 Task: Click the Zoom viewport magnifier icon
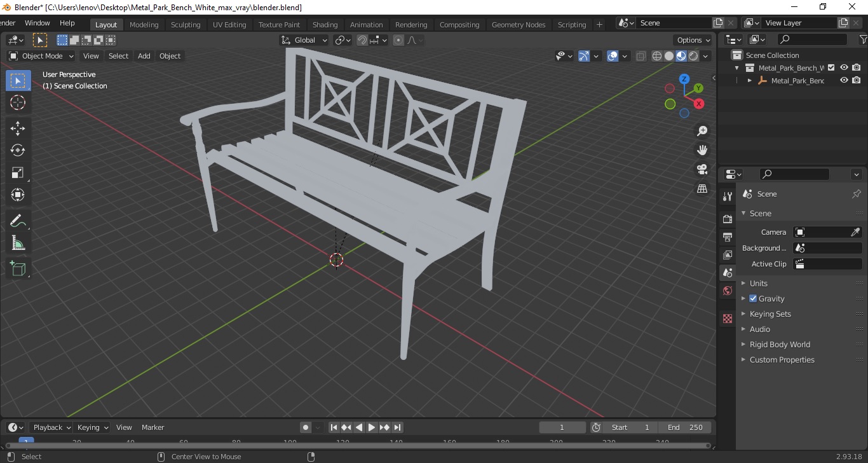(x=702, y=131)
